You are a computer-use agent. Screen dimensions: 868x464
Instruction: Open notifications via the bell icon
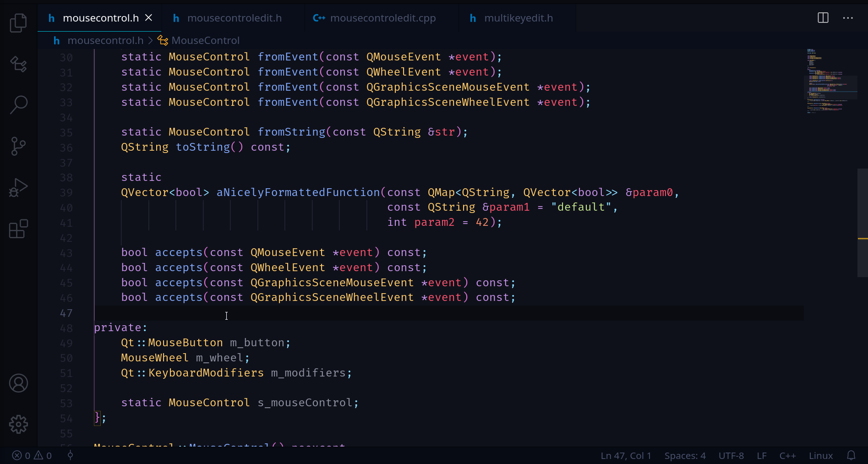(x=852, y=455)
